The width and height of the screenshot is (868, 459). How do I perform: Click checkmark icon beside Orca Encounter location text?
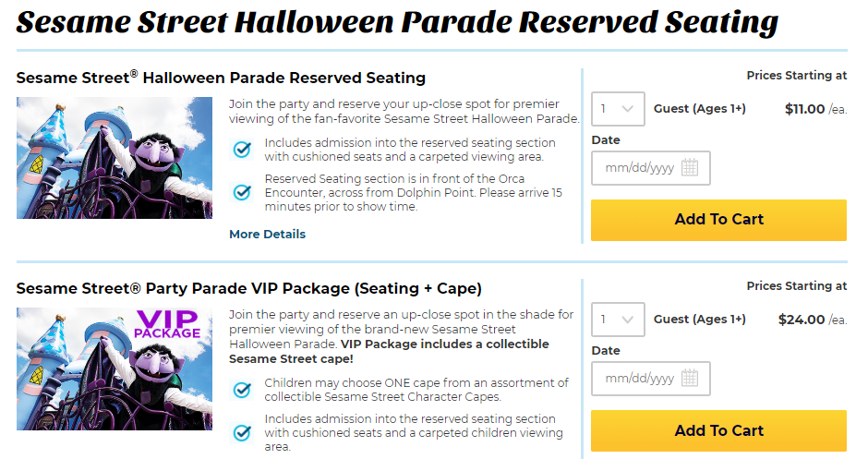pyautogui.click(x=242, y=192)
